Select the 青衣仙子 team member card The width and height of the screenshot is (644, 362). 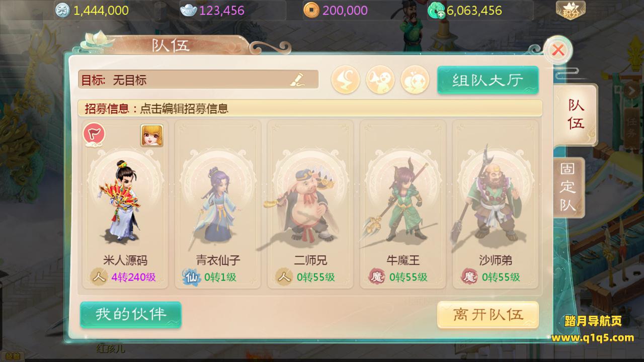(x=218, y=204)
